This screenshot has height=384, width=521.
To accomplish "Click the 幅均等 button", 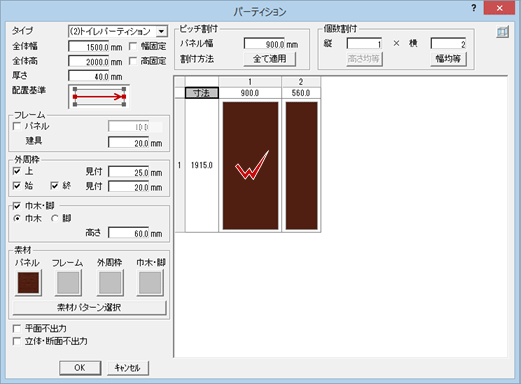I will (448, 59).
